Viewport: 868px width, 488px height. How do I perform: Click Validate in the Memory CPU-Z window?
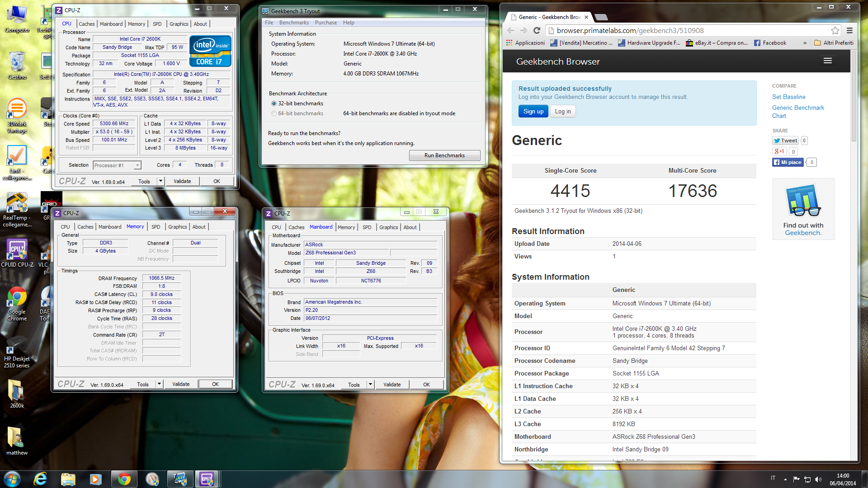tap(181, 384)
